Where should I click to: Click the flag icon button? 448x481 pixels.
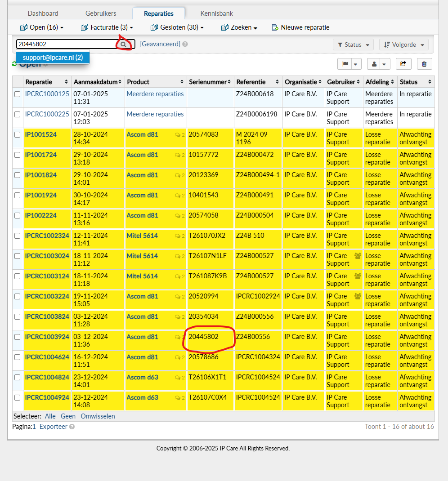(345, 64)
